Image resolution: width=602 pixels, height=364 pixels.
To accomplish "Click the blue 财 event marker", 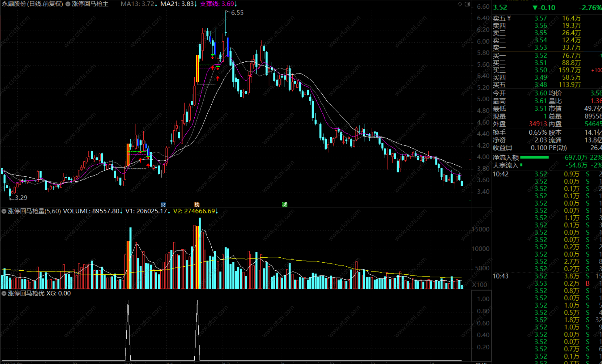I will pyautogui.click(x=163, y=205).
